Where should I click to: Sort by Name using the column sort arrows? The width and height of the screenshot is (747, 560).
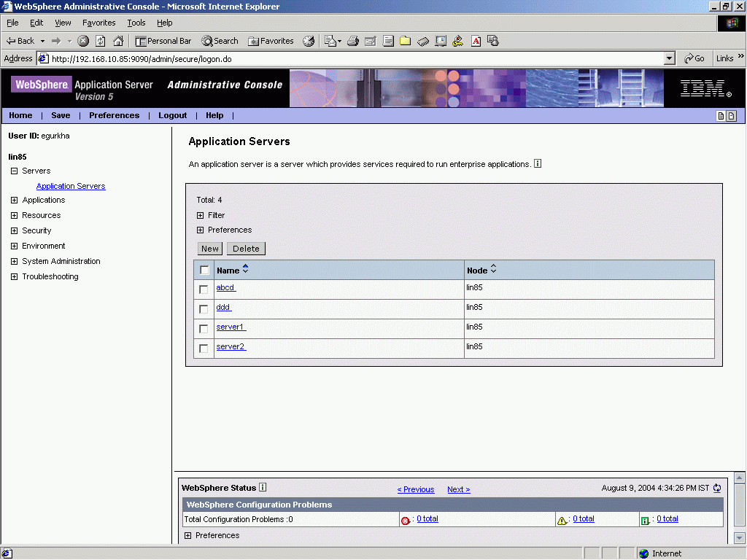click(245, 269)
